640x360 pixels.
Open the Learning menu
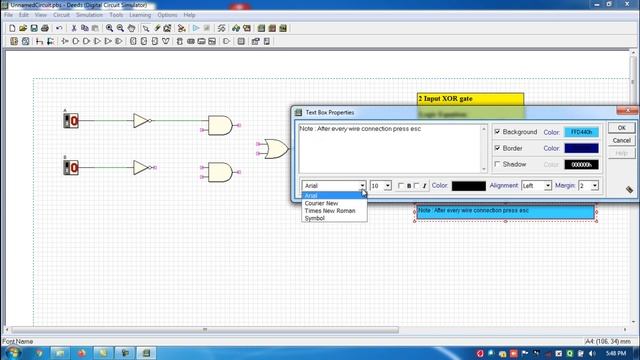click(x=140, y=15)
